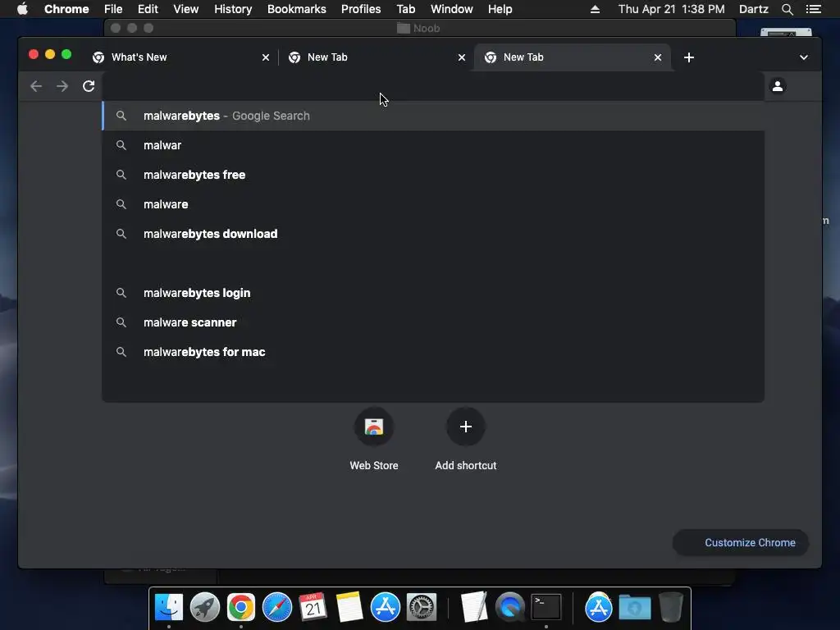Open QuickTime Player in the Dock

(x=510, y=608)
